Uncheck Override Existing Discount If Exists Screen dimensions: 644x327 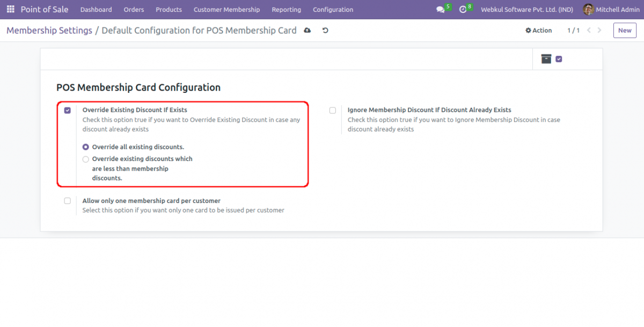[x=67, y=110]
